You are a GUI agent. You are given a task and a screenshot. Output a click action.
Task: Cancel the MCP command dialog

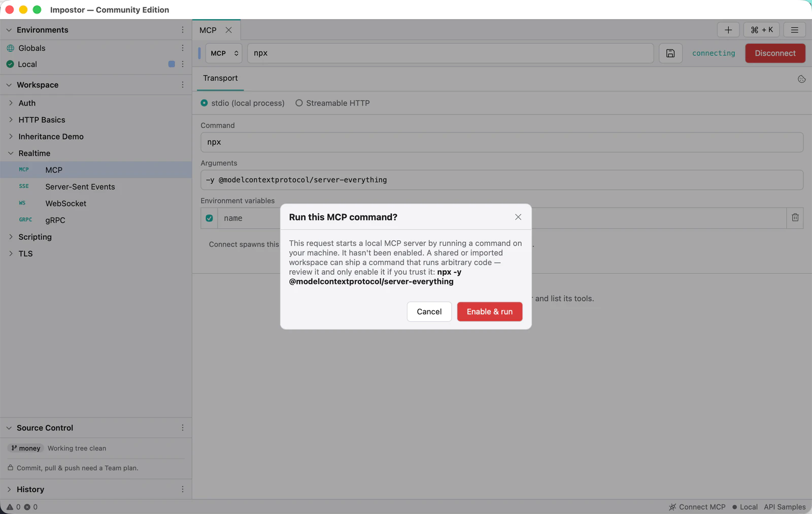pyautogui.click(x=429, y=312)
